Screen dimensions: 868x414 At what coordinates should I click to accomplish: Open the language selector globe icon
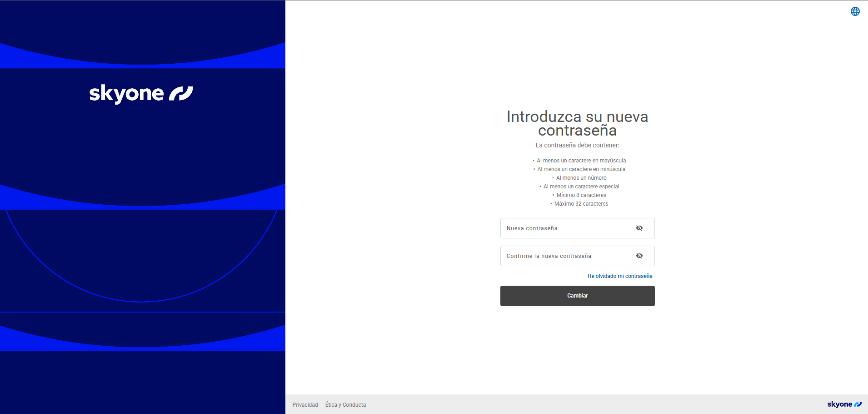point(855,11)
